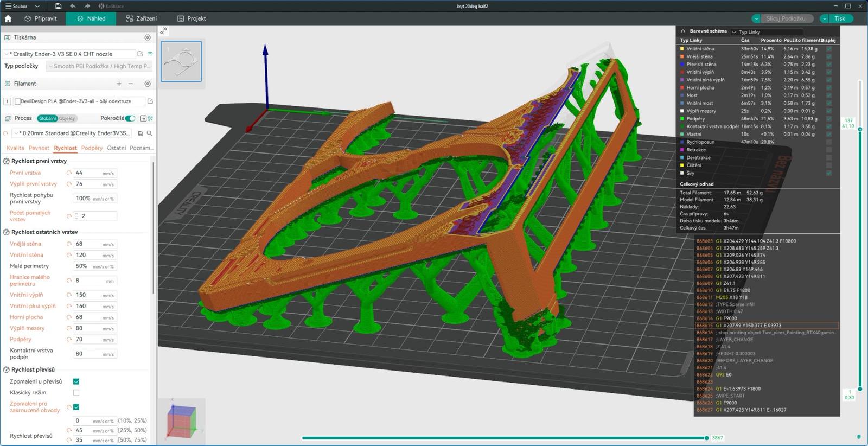Show Retrakce points in preview
The image size is (868, 446).
(x=829, y=150)
